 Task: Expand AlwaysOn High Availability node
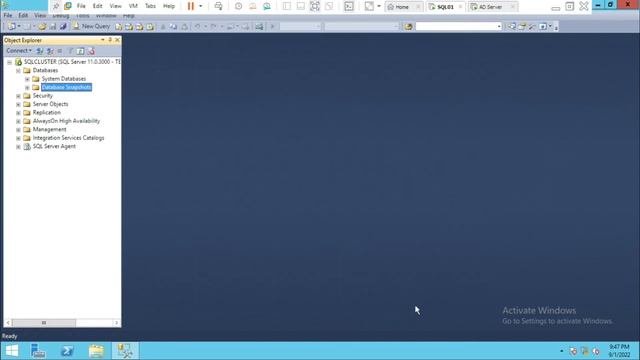click(18, 121)
